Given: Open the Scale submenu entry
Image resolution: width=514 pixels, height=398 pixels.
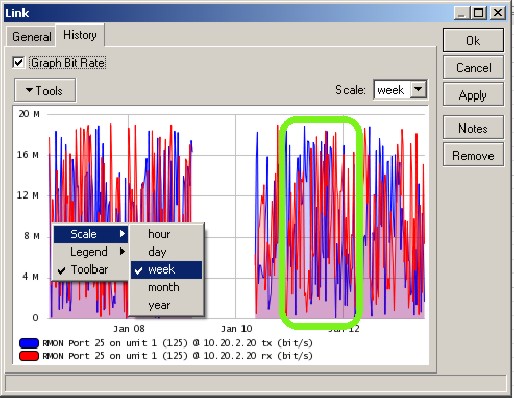Looking at the screenshot, I should point(91,234).
